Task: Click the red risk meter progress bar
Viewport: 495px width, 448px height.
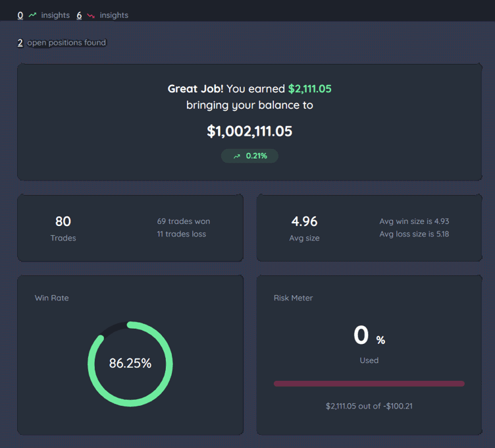Action: coord(369,383)
